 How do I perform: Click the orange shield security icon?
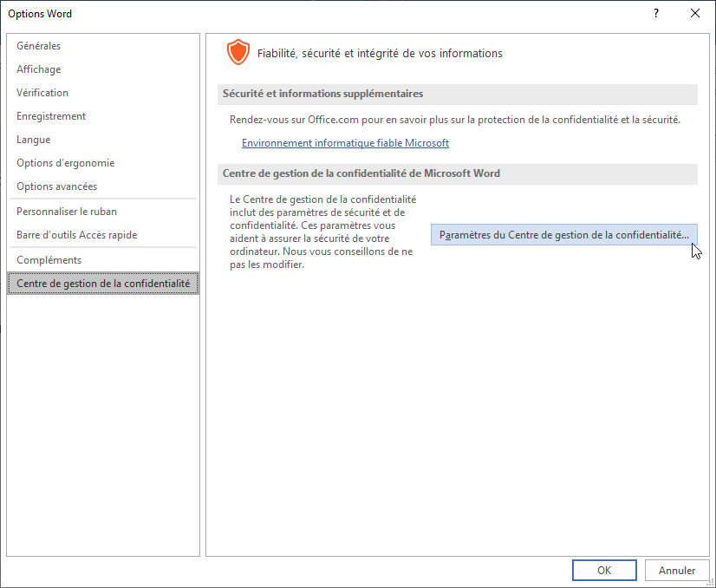click(x=237, y=53)
